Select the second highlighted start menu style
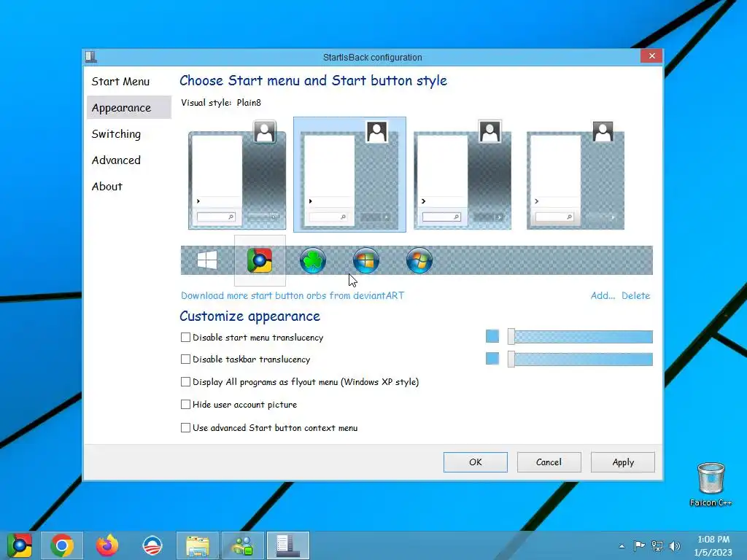 tap(349, 175)
